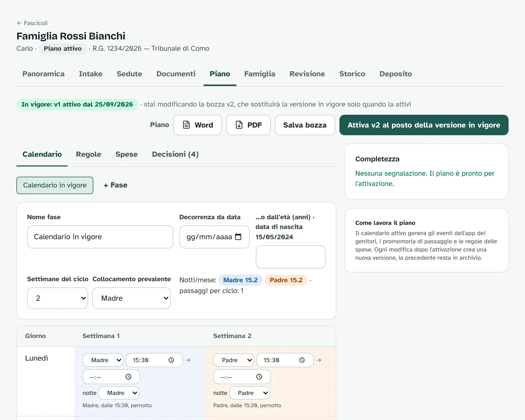This screenshot has width=525, height=420.
Task: Export the plan as Word
Action: (198, 125)
